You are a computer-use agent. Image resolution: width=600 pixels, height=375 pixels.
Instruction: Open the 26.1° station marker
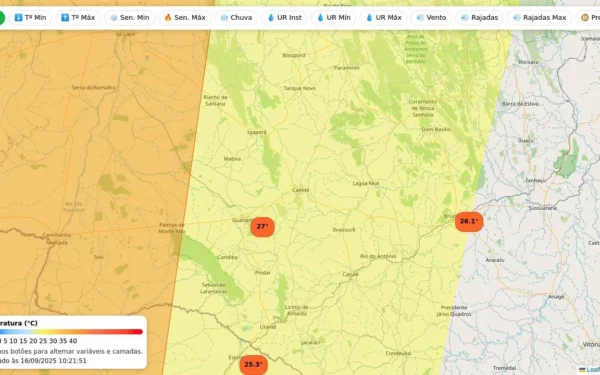(x=469, y=222)
